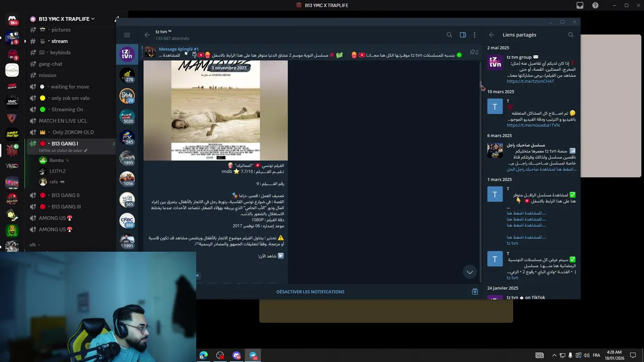
Task: Open the Stake chat with 29 unread
Action: (x=127, y=96)
